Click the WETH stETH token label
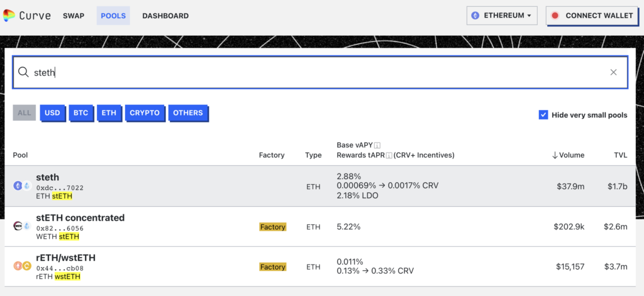Image resolution: width=644 pixels, height=296 pixels. click(x=57, y=236)
